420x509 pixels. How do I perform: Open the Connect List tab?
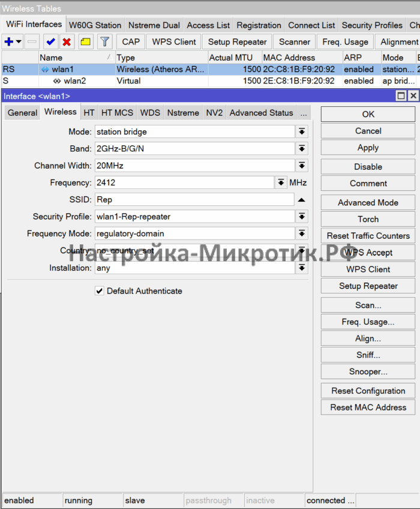311,25
